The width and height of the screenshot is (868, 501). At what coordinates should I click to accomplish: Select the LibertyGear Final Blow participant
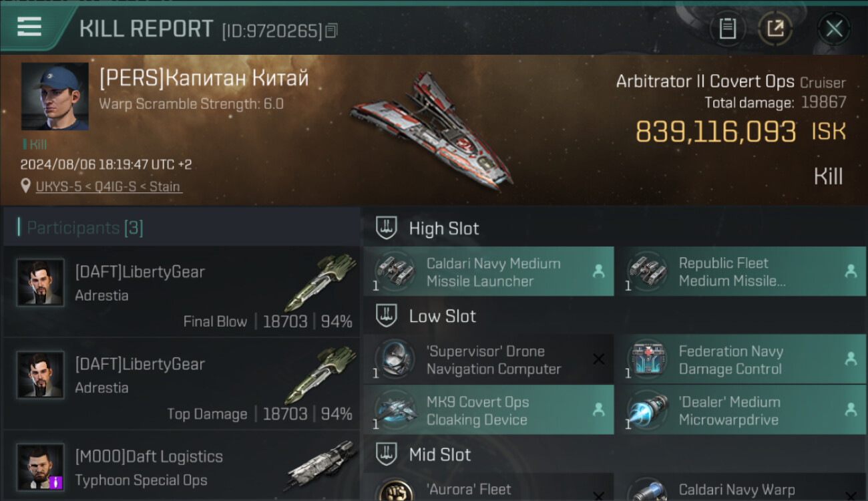tap(181, 292)
